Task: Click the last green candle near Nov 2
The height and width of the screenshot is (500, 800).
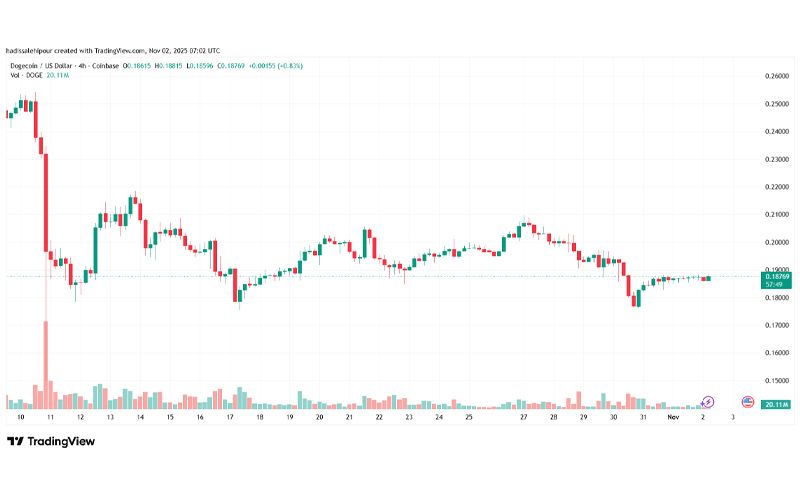Action: (708, 278)
